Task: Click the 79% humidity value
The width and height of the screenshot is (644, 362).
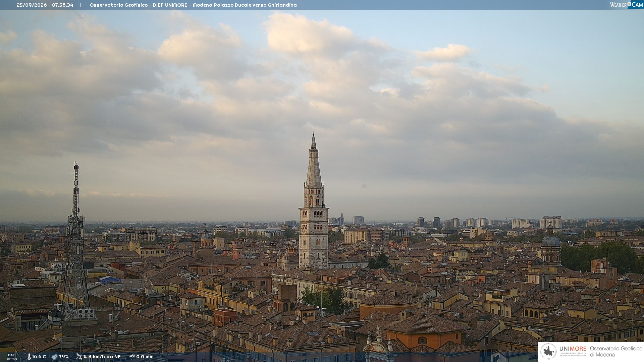Action: 64,357
